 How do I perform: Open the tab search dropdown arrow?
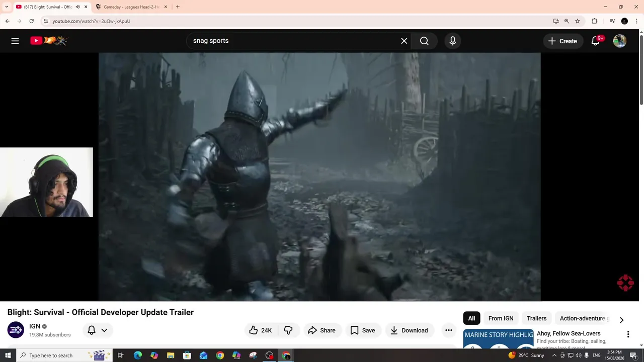(x=6, y=7)
